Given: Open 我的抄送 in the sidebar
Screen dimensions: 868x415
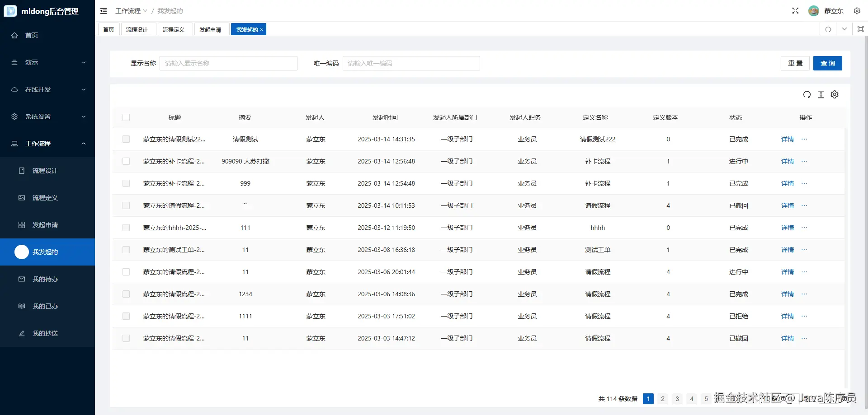Looking at the screenshot, I should click(47, 333).
